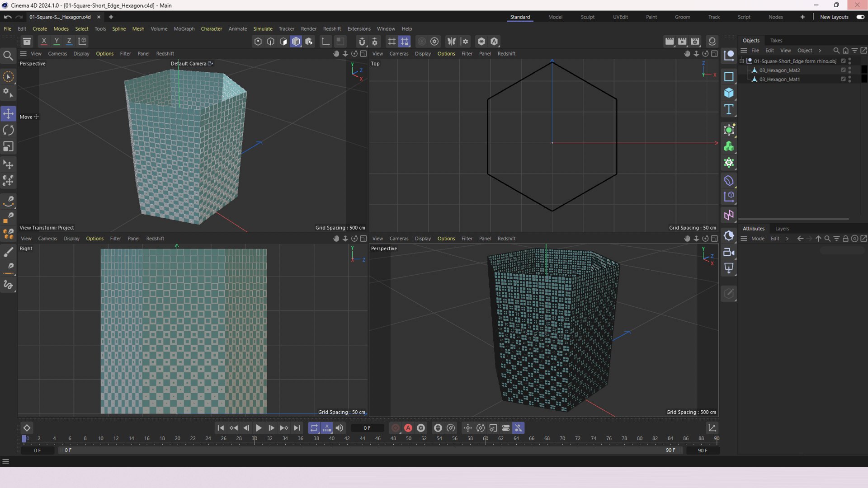Open Display menu in Right viewport
Image resolution: width=868 pixels, height=488 pixels.
[71, 239]
